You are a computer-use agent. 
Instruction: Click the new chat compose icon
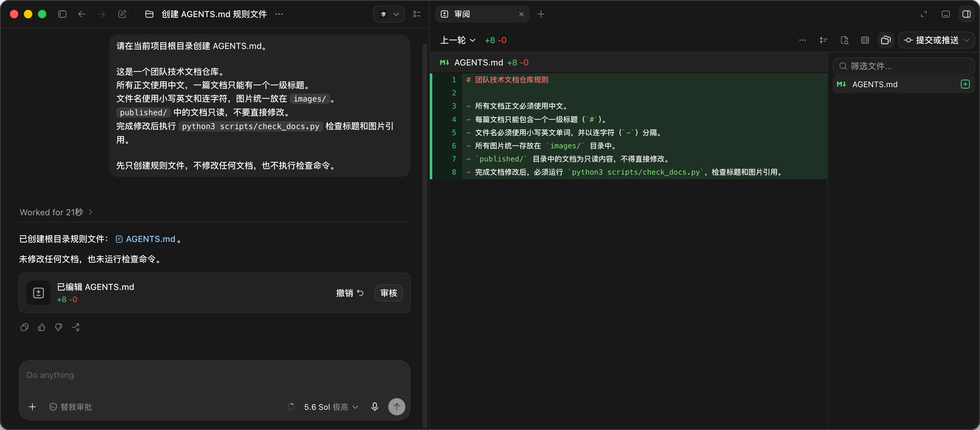point(122,14)
